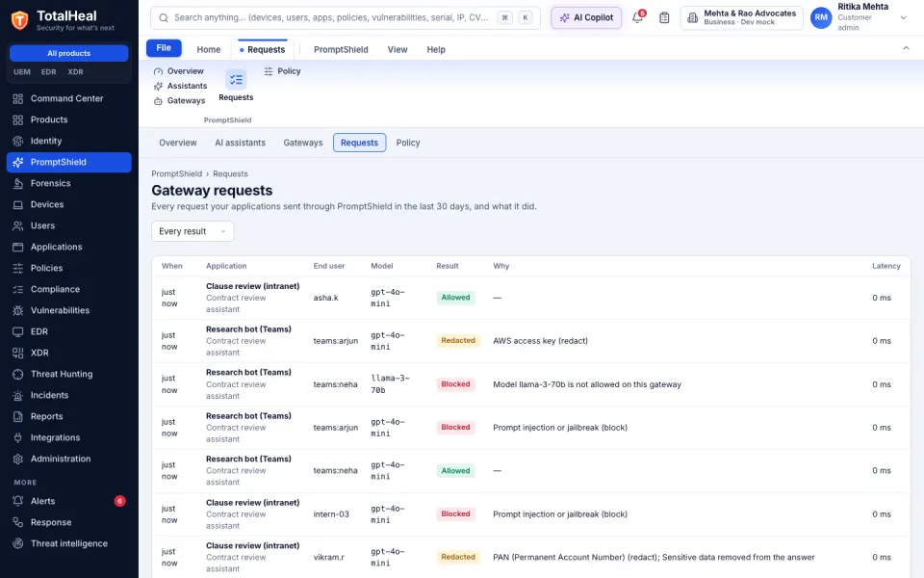Switch to the Gateways sub-tab
This screenshot has height=578, width=924.
click(x=303, y=143)
